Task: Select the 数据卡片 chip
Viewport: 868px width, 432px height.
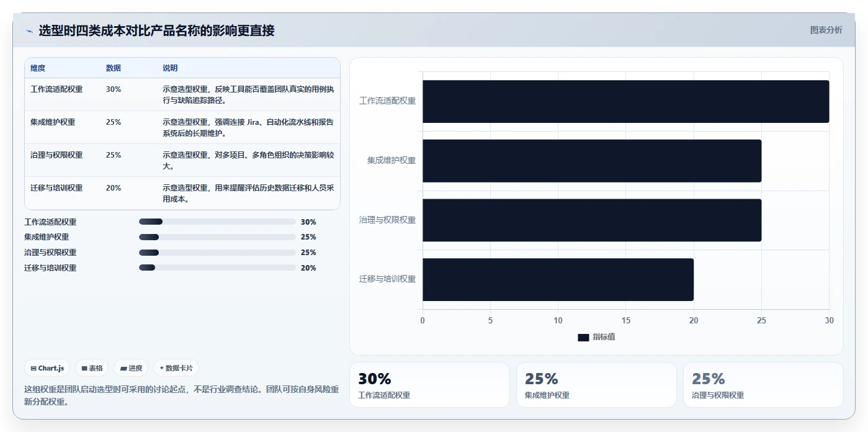Action: [176, 368]
